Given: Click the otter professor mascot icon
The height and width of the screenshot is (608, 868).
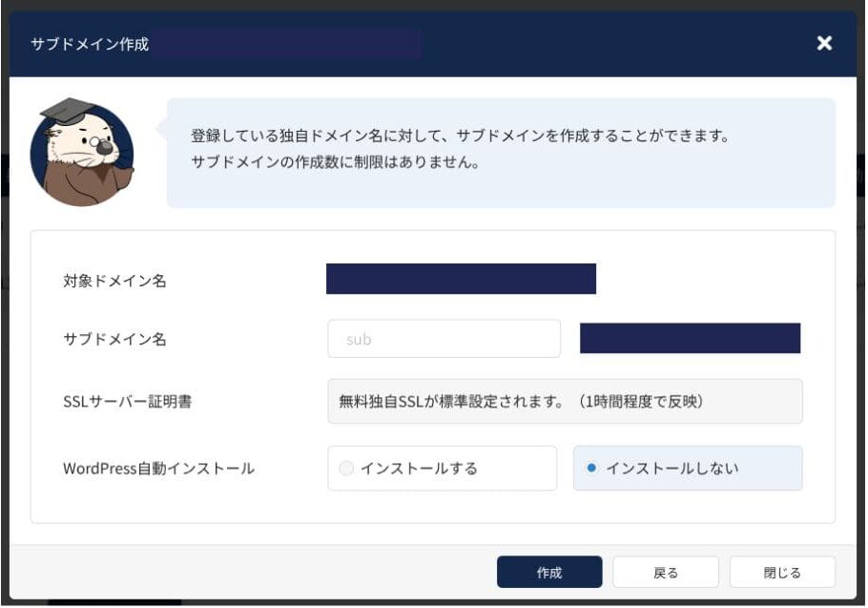Looking at the screenshot, I should pyautogui.click(x=81, y=155).
